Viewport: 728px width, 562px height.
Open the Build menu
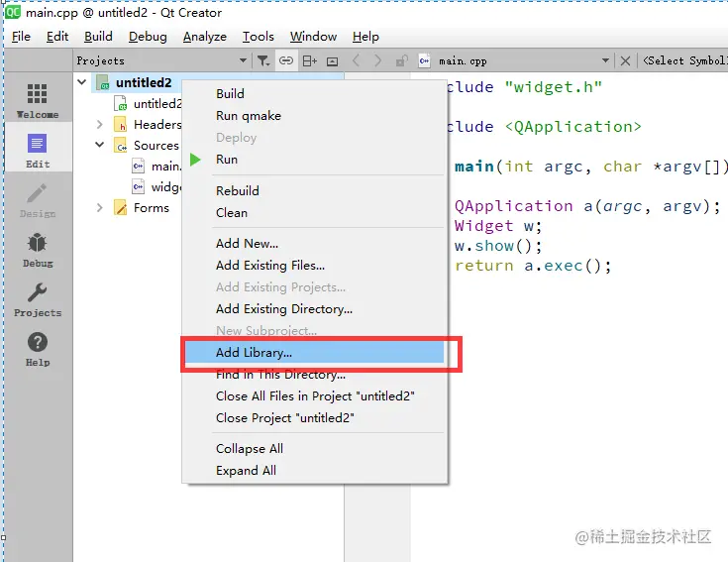98,37
